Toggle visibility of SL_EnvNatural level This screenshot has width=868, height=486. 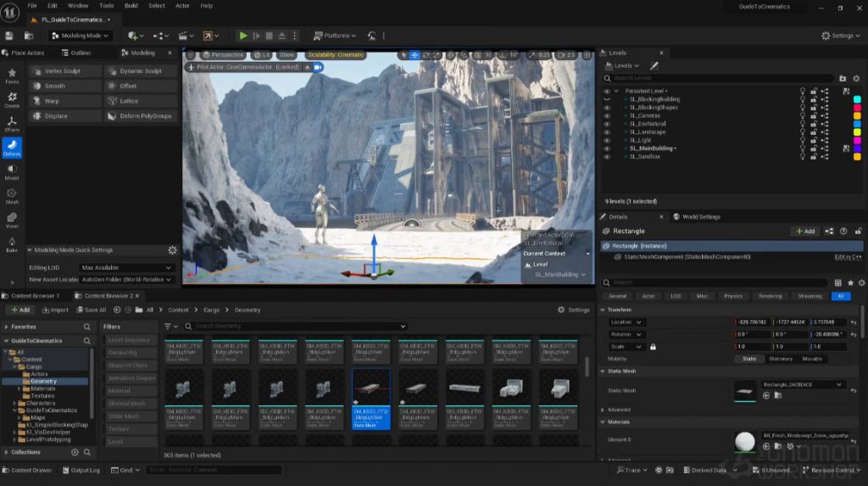607,124
